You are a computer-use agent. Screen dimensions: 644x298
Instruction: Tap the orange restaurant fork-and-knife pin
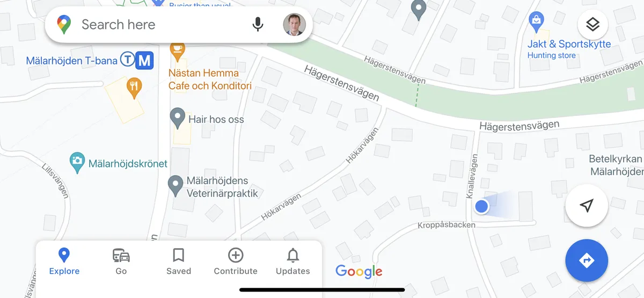pyautogui.click(x=134, y=87)
